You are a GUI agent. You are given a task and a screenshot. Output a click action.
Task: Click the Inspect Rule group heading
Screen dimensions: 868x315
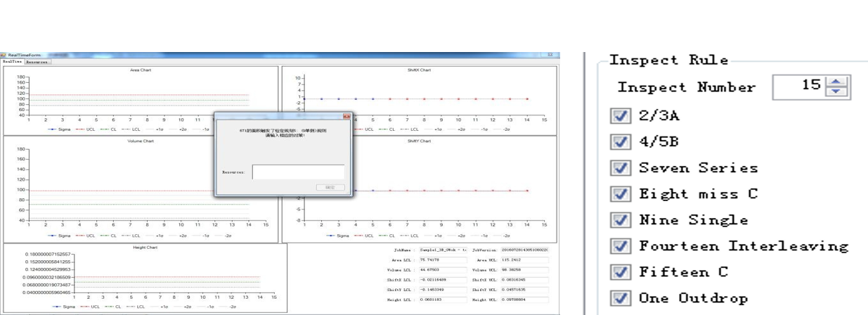669,60
